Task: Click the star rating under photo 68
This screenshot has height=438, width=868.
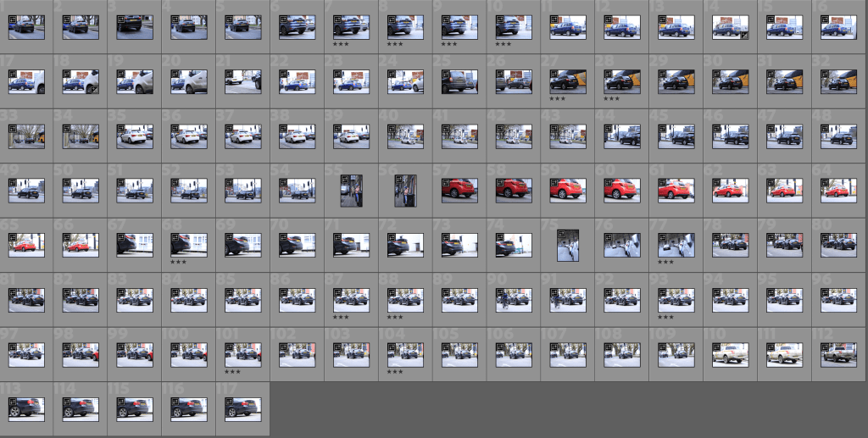Action: pos(178,262)
